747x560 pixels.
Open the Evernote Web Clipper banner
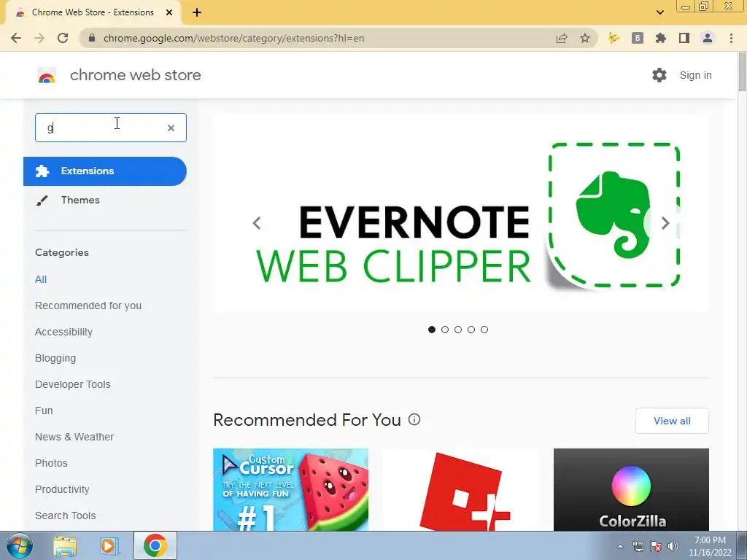(x=461, y=214)
